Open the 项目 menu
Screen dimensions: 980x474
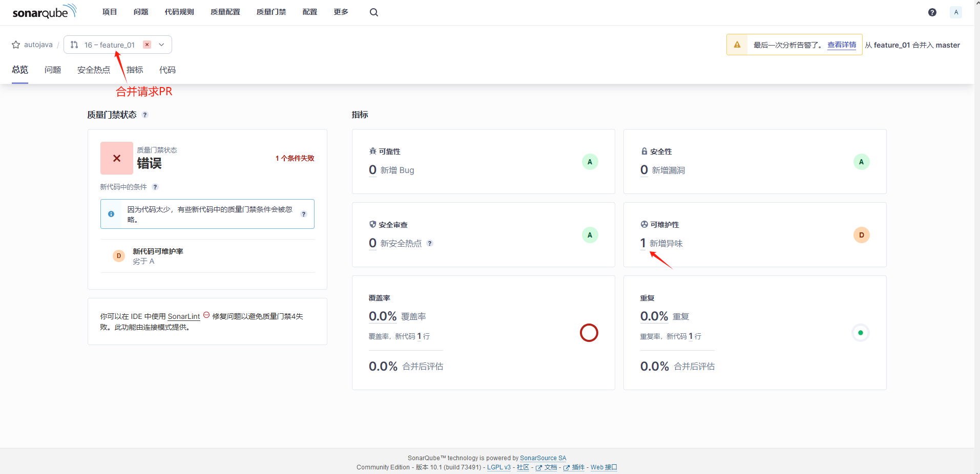(110, 12)
